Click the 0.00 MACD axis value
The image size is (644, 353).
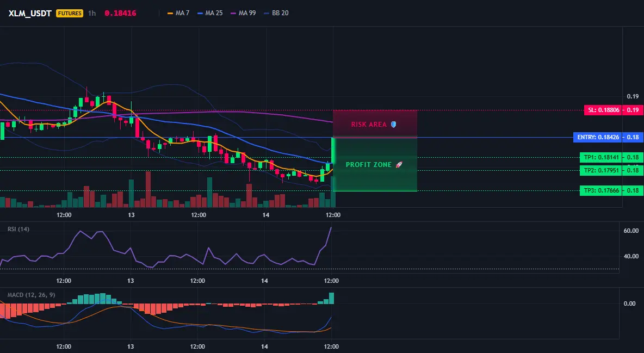point(630,304)
